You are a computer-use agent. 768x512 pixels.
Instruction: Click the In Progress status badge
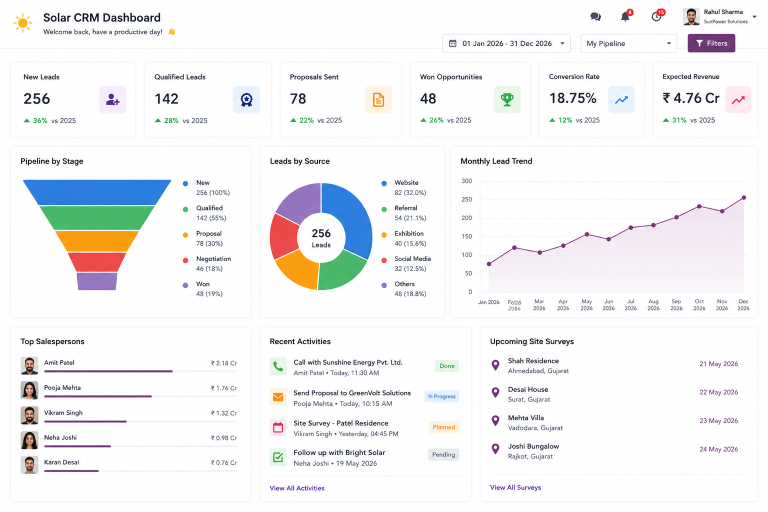pyautogui.click(x=442, y=396)
